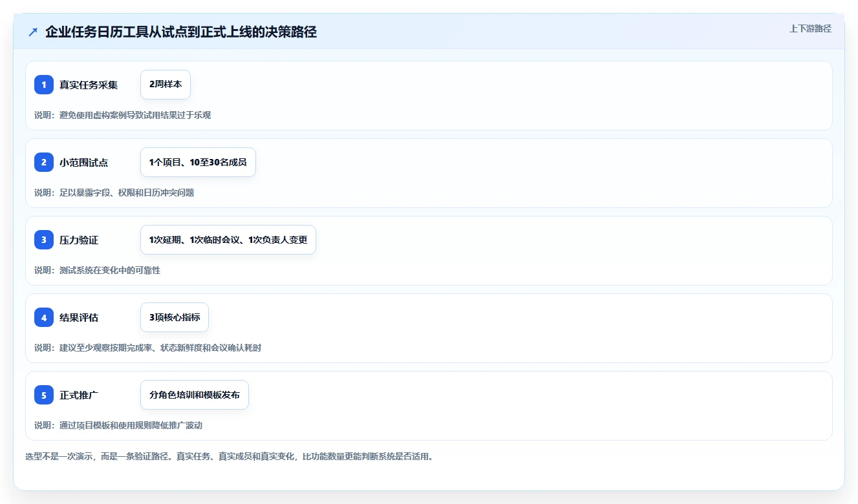Viewport: 858px width, 504px height.
Task: Click the step 4 number badge
Action: click(44, 317)
